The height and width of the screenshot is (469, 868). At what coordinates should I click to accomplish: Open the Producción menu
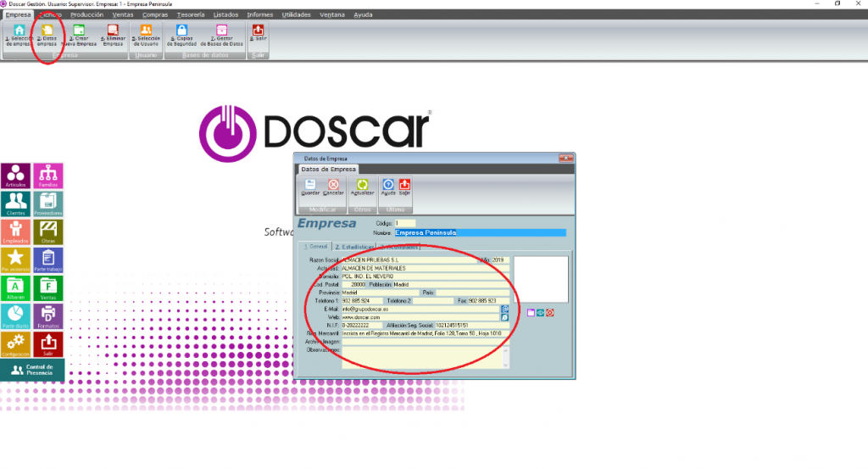click(87, 15)
